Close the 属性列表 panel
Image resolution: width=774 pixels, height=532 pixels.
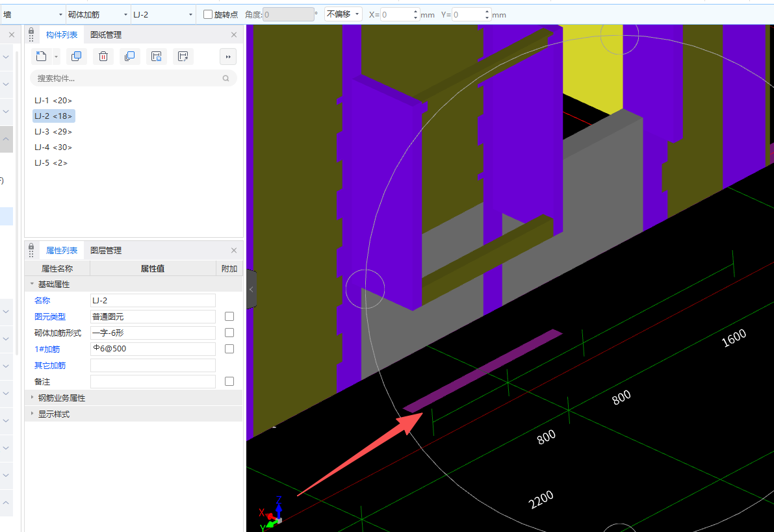(234, 250)
